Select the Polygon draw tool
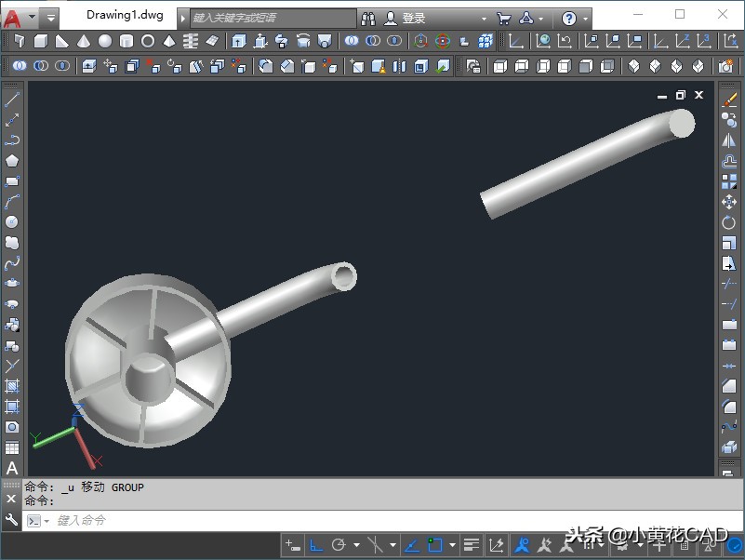This screenshot has height=560, width=745. click(x=12, y=161)
